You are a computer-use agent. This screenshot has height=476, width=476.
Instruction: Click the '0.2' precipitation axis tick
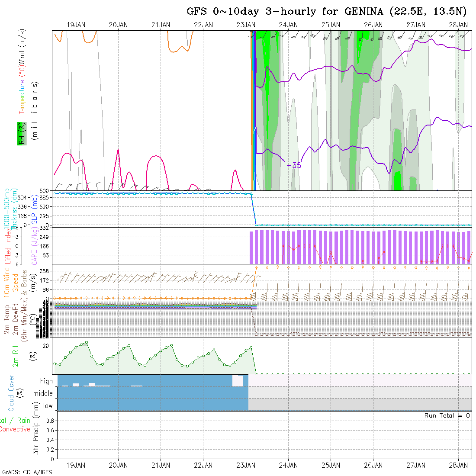(x=50, y=450)
